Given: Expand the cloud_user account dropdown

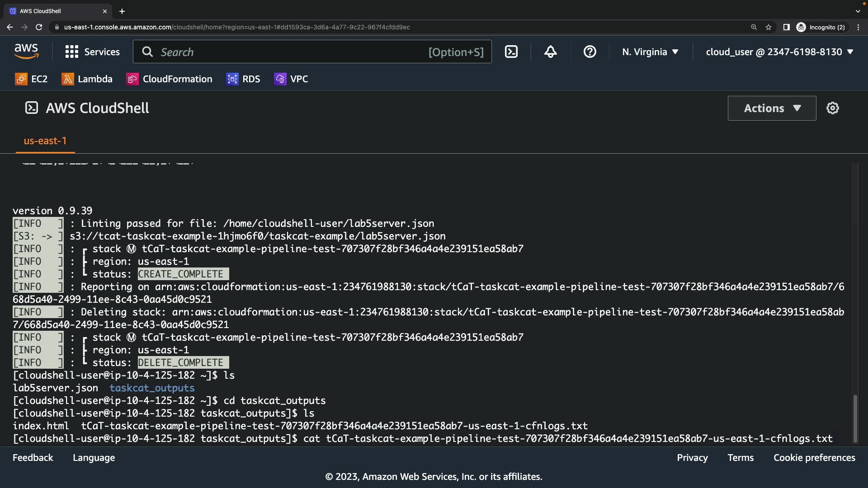Looking at the screenshot, I should tap(779, 52).
